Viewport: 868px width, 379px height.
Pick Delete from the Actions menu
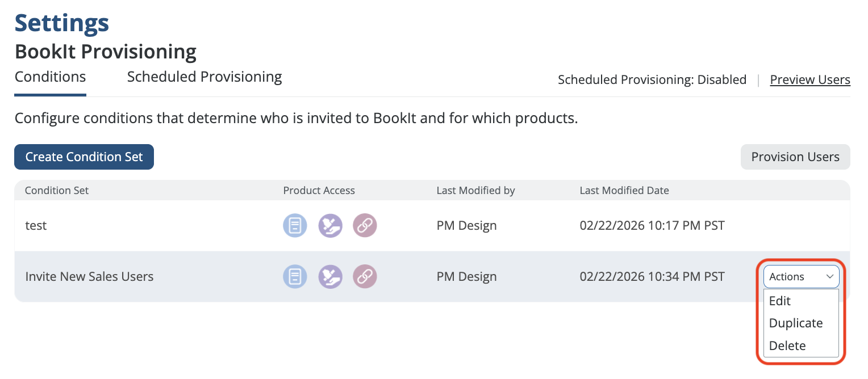coord(787,346)
